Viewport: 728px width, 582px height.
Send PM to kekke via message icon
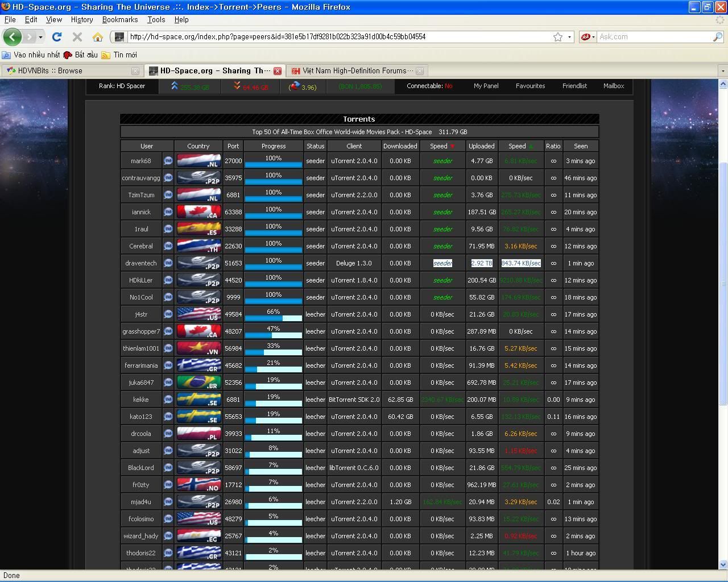click(x=168, y=400)
